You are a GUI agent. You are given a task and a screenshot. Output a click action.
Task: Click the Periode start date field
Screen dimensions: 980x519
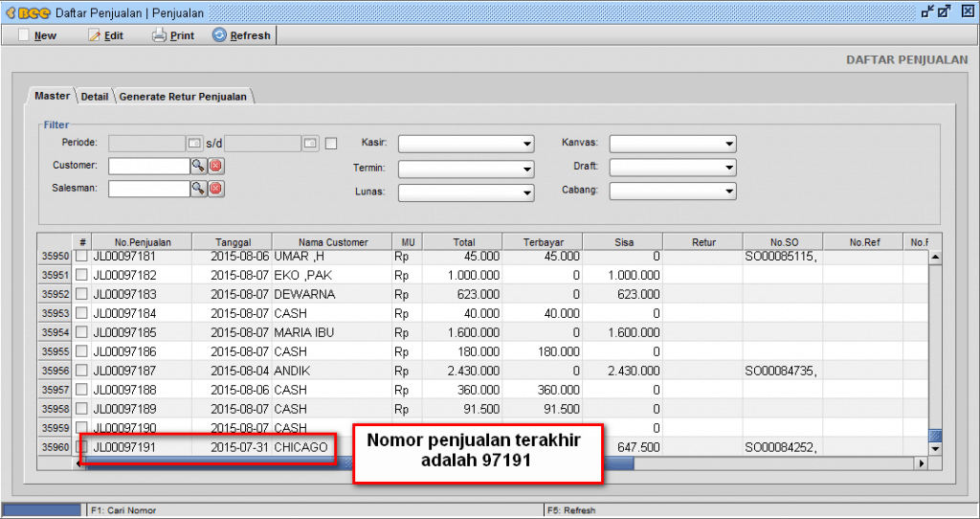click(x=146, y=144)
